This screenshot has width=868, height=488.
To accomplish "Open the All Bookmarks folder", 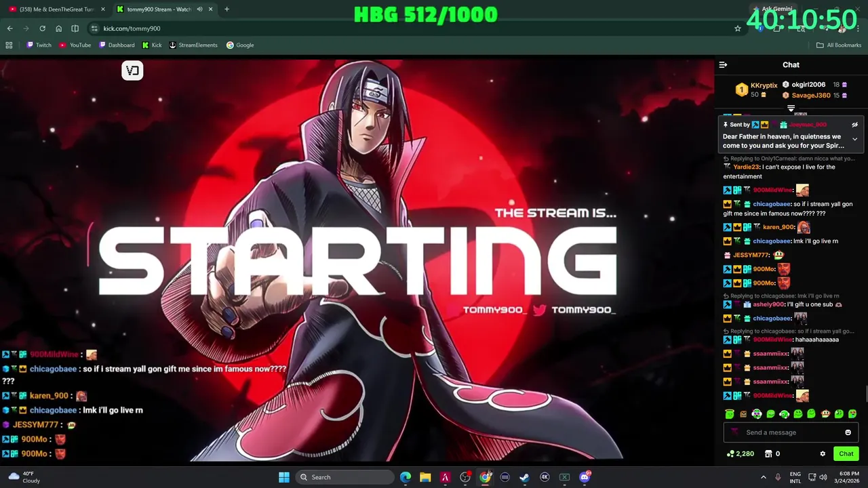I will point(839,45).
